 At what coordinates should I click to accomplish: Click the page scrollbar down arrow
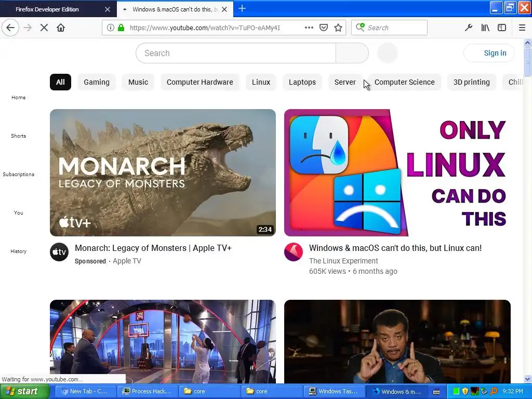coord(527,379)
